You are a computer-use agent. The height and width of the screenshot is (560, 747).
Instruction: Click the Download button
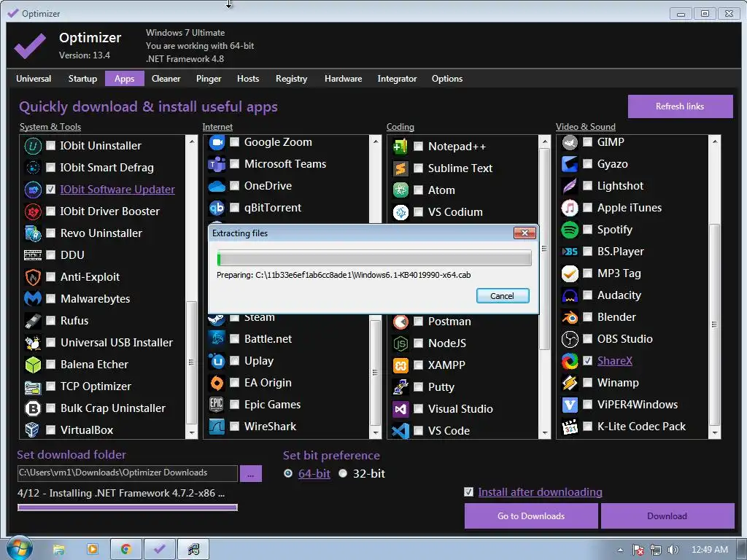pyautogui.click(x=667, y=516)
